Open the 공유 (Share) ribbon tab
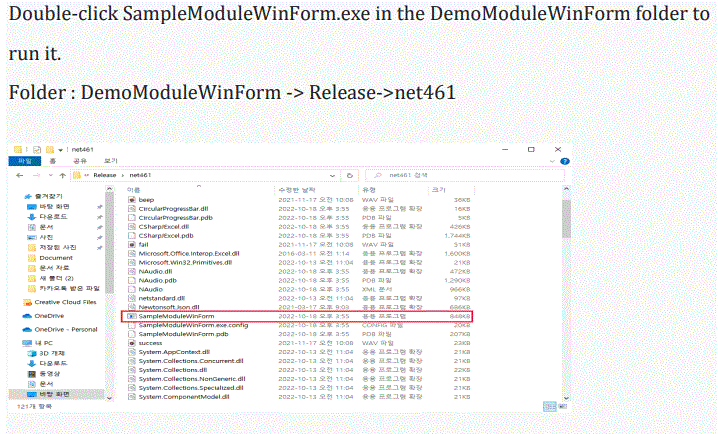The width and height of the screenshot is (718, 434). click(x=80, y=161)
